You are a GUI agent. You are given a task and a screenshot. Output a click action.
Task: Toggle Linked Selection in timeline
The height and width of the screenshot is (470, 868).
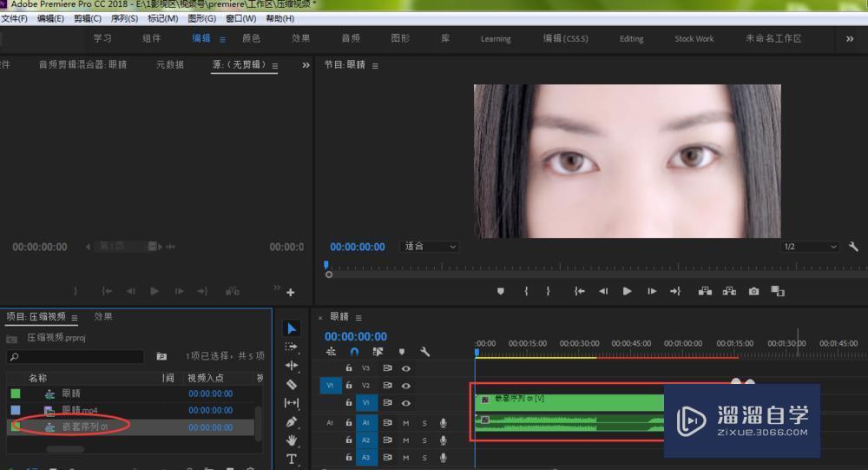[x=378, y=351]
